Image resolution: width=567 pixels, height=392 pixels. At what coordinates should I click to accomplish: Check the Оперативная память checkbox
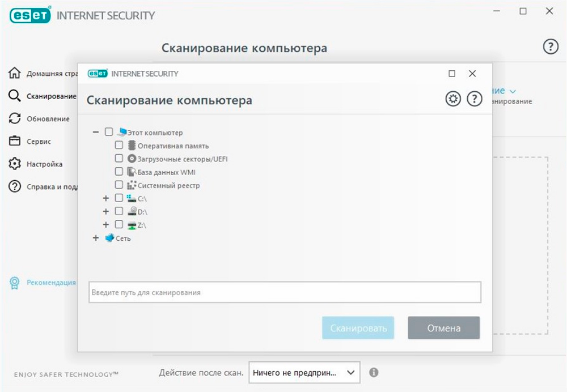[x=119, y=145]
